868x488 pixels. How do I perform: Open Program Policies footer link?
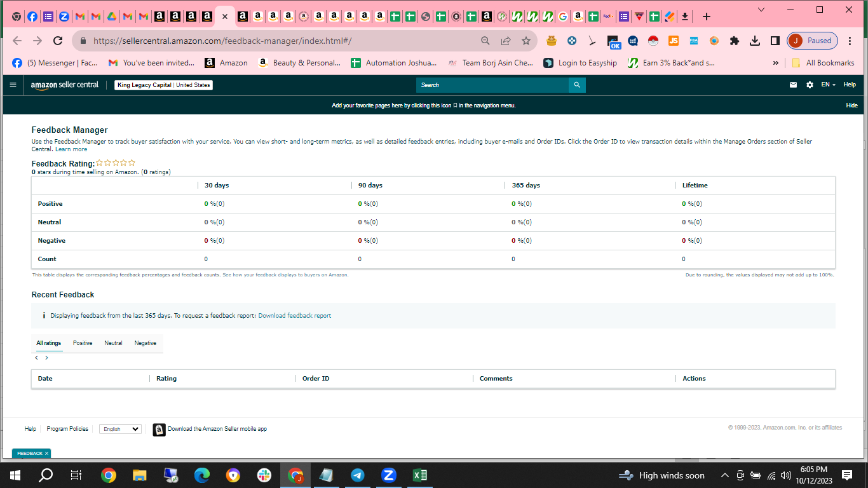click(x=67, y=429)
